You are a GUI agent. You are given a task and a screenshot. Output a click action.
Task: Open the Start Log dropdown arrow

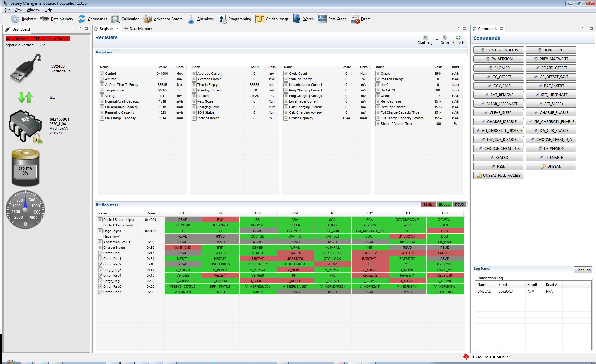click(x=437, y=40)
